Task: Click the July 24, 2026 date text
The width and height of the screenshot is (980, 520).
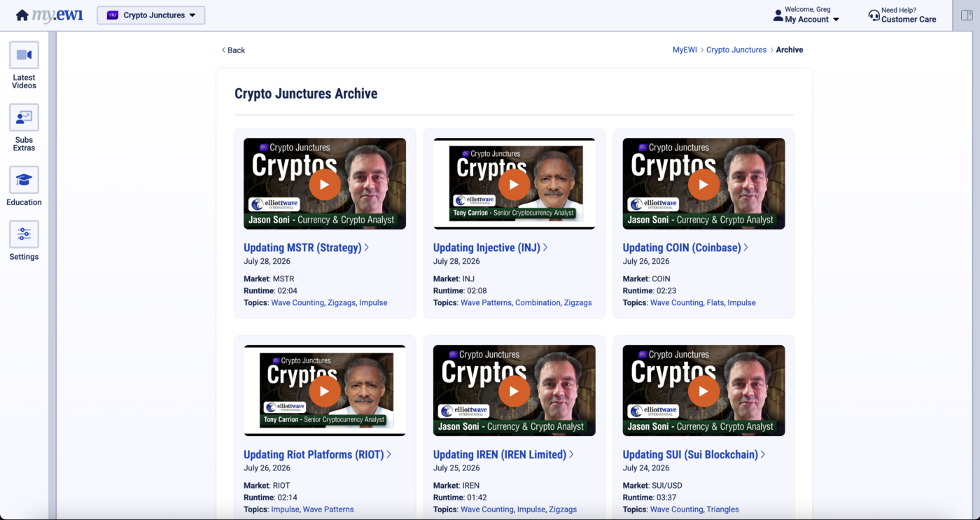Action: click(x=646, y=468)
